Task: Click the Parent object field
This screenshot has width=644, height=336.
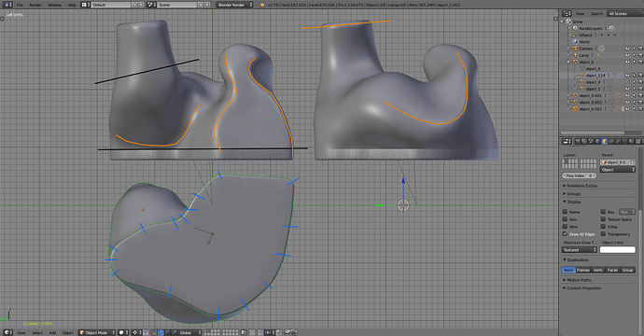Action: tap(617, 162)
